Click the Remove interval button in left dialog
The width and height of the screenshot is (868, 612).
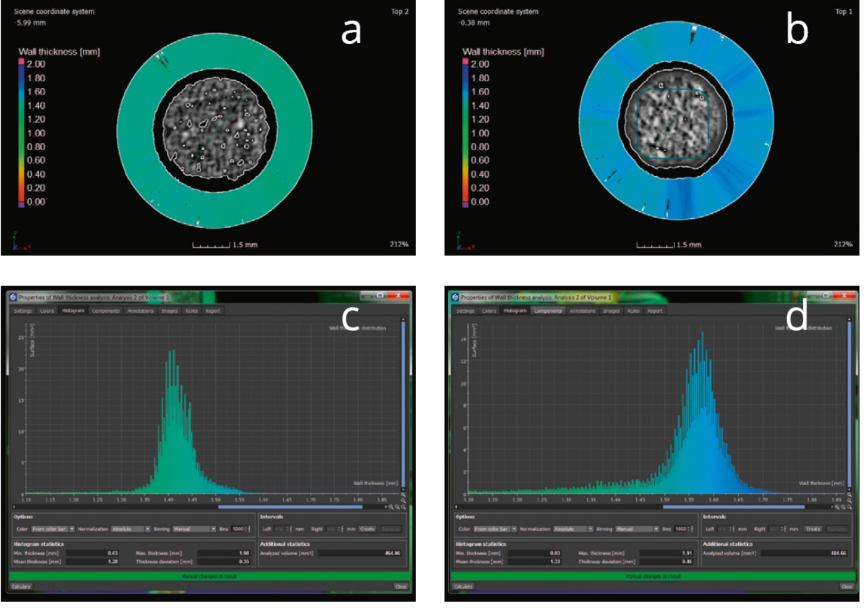[390, 529]
